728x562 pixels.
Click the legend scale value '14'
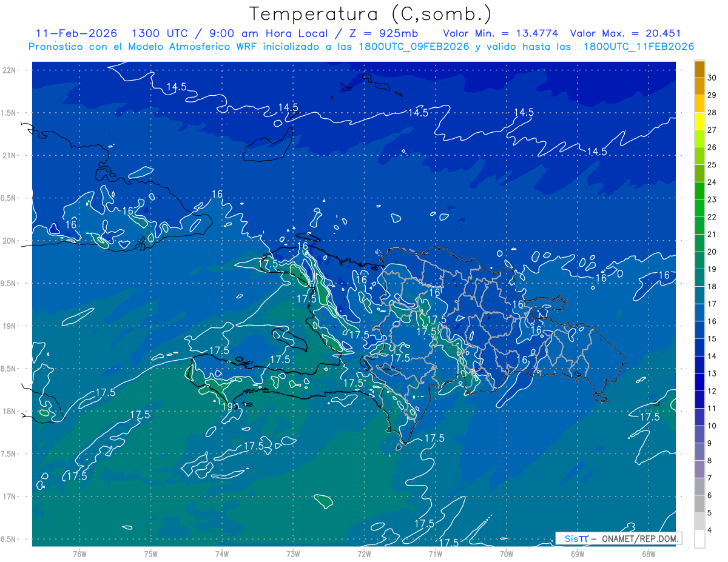coord(712,356)
